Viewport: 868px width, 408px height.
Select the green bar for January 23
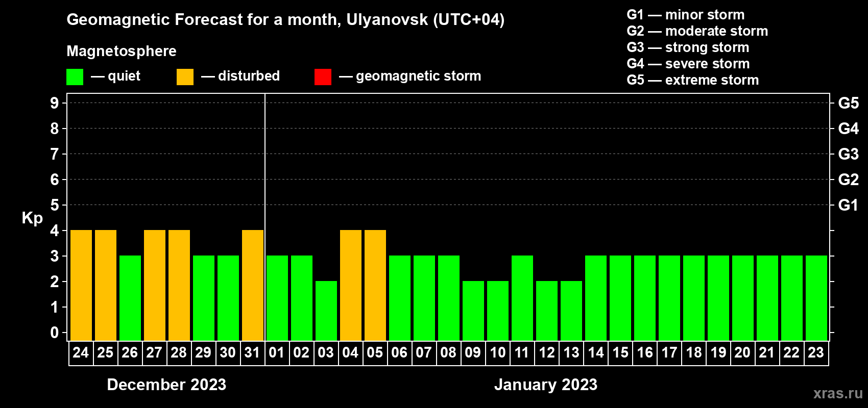click(816, 298)
